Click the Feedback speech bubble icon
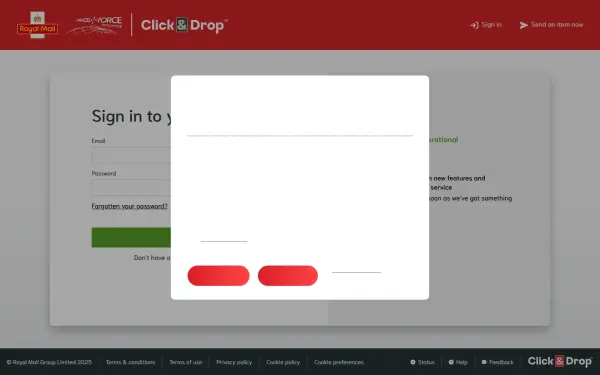This screenshot has width=600, height=375. pos(484,362)
